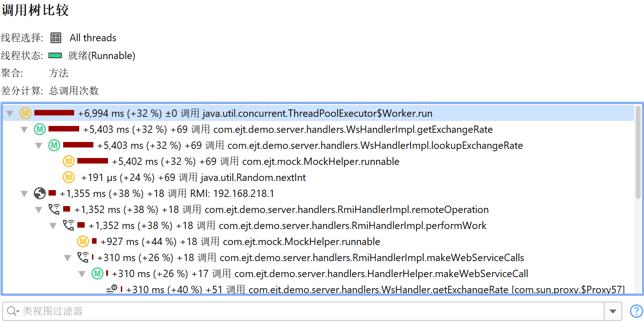644x322 pixels.
Task: Collapse the RmiHandlerImpl.performWork node
Action: coord(54,226)
